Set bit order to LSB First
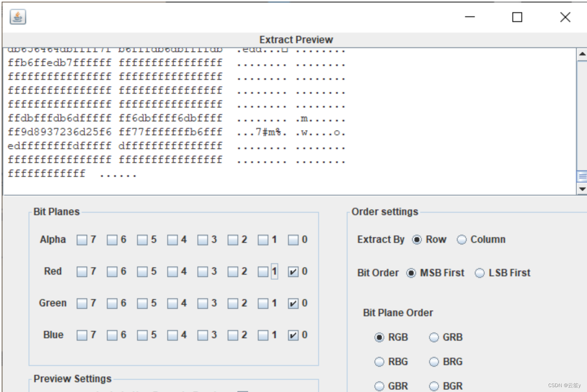 (480, 273)
